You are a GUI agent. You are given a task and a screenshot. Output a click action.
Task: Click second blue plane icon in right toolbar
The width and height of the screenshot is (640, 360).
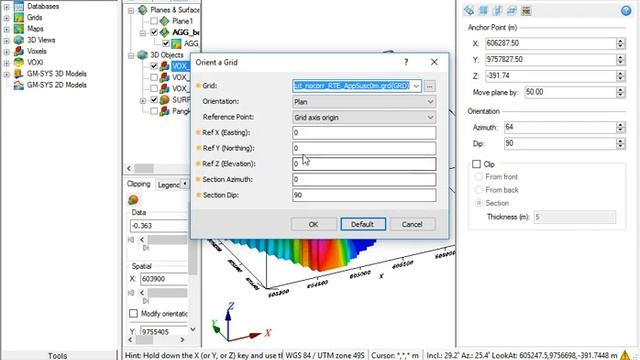(x=483, y=11)
